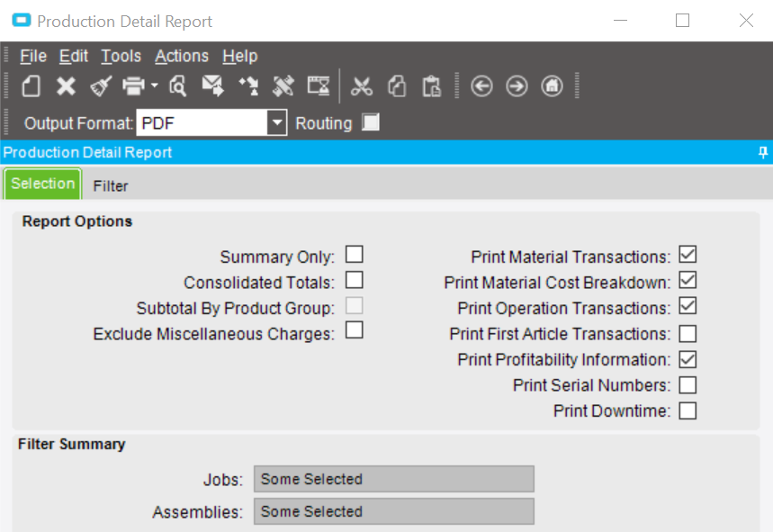Enable the Print Downtime checkbox
The height and width of the screenshot is (532, 773).
click(688, 410)
